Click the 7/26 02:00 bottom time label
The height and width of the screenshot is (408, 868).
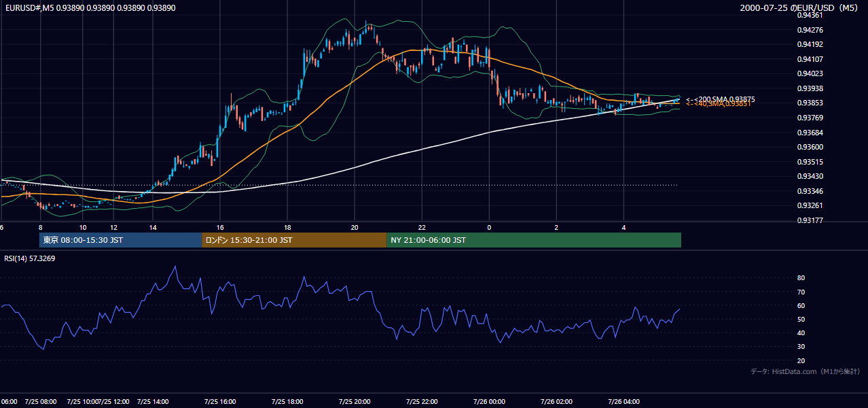[x=557, y=402]
